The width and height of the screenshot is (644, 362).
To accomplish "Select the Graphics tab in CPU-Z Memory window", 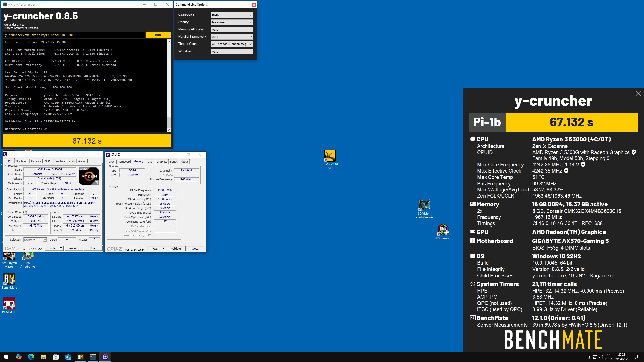I will tap(162, 162).
